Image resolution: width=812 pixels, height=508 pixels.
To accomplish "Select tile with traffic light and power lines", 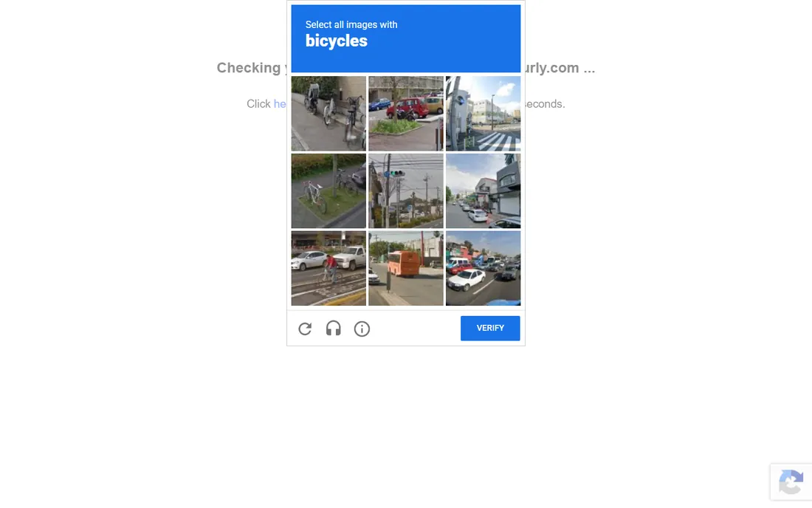I will point(406,191).
